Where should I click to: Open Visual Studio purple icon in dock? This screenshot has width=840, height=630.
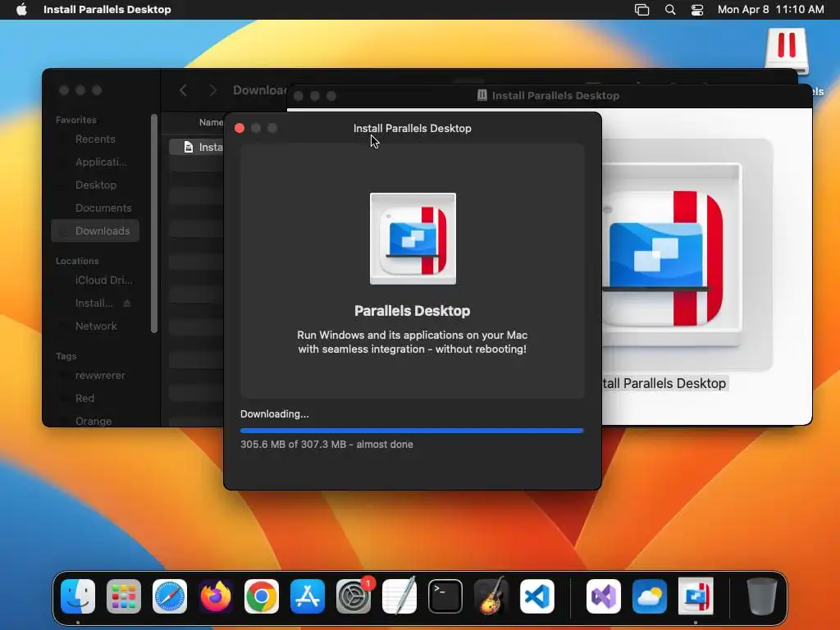(603, 596)
